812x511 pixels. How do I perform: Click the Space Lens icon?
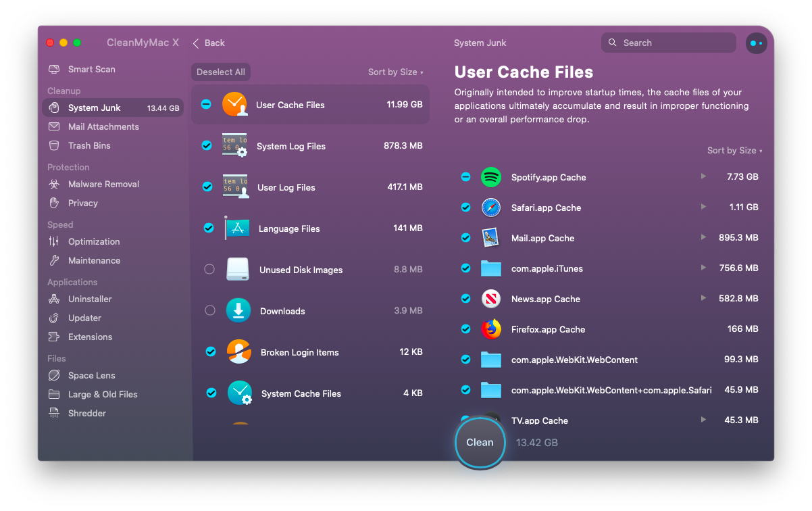click(x=54, y=376)
